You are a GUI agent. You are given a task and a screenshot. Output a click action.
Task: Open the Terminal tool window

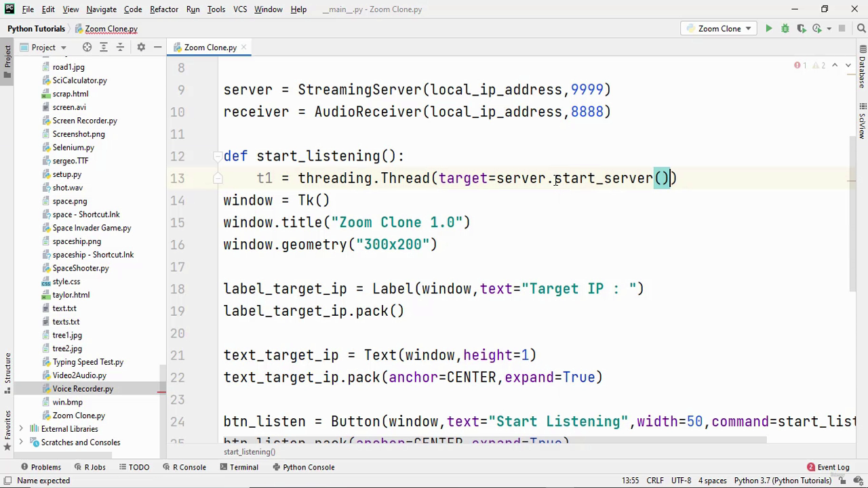pos(239,467)
